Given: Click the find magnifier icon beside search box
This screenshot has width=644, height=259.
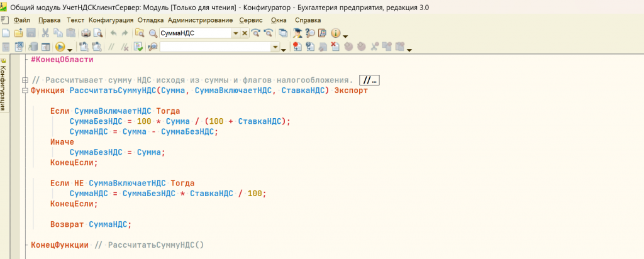Looking at the screenshot, I should 153,33.
